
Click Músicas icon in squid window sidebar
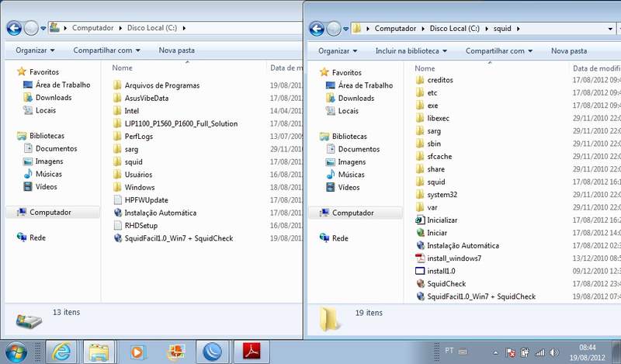click(x=331, y=175)
